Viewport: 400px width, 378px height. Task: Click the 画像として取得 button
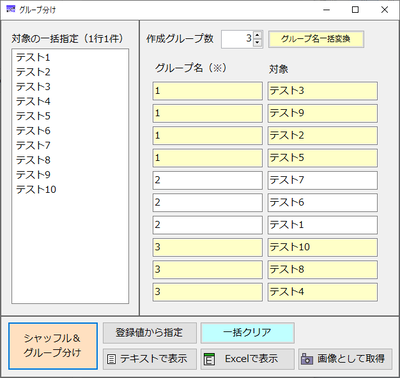pyautogui.click(x=345, y=359)
